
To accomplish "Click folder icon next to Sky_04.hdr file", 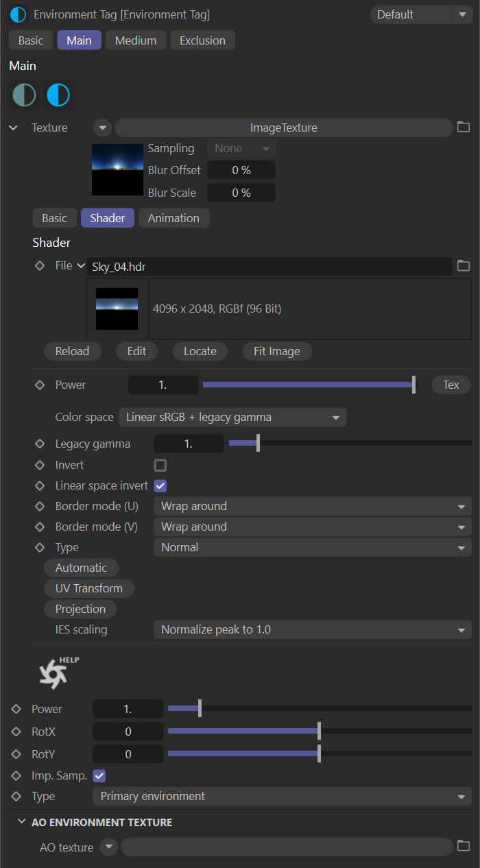I will point(464,266).
